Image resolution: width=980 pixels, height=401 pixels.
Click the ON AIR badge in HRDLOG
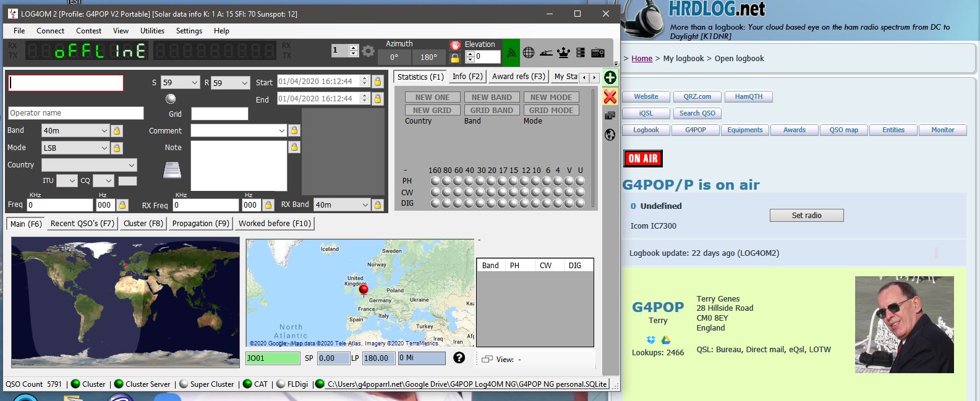(x=642, y=159)
